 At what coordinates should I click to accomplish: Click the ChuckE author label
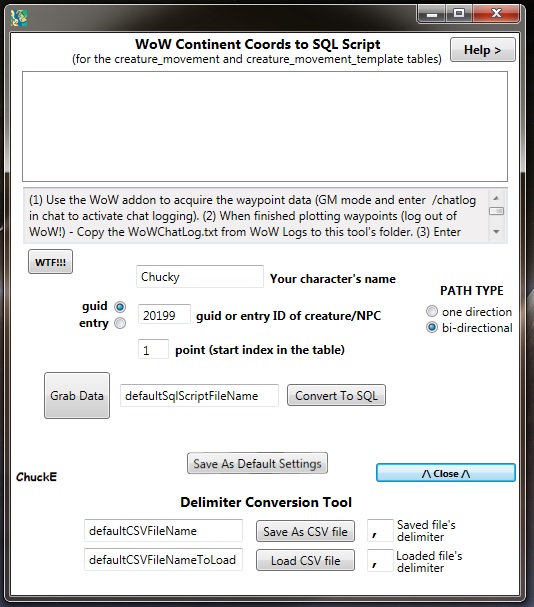click(36, 477)
